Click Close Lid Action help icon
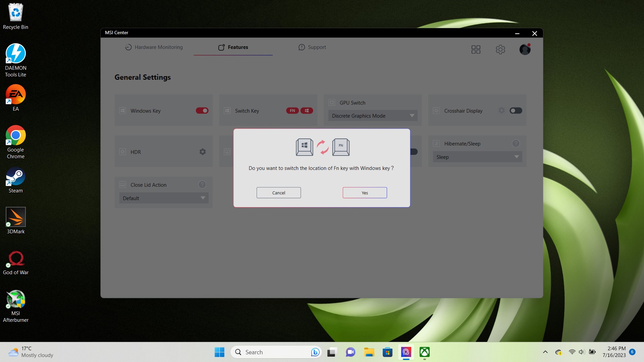 [x=202, y=185]
